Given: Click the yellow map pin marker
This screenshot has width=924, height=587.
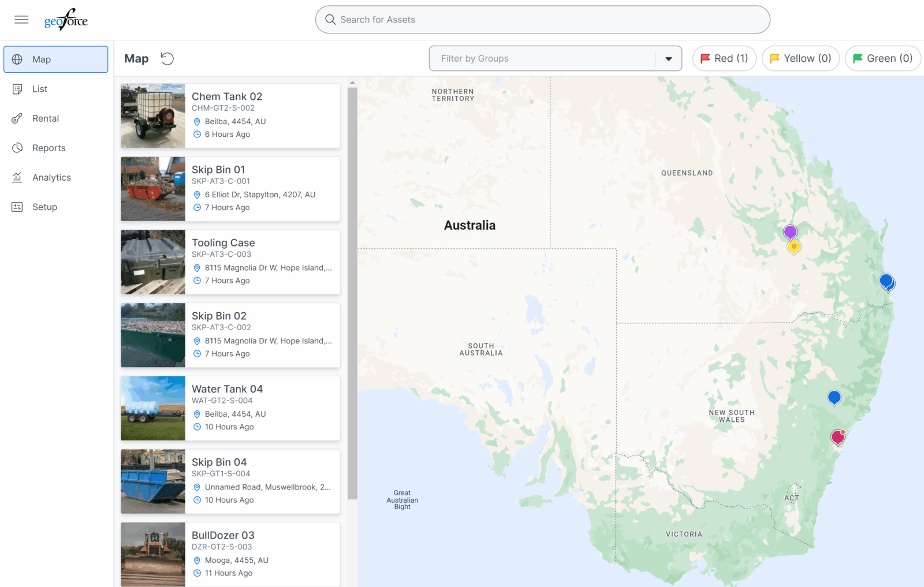Looking at the screenshot, I should [794, 247].
